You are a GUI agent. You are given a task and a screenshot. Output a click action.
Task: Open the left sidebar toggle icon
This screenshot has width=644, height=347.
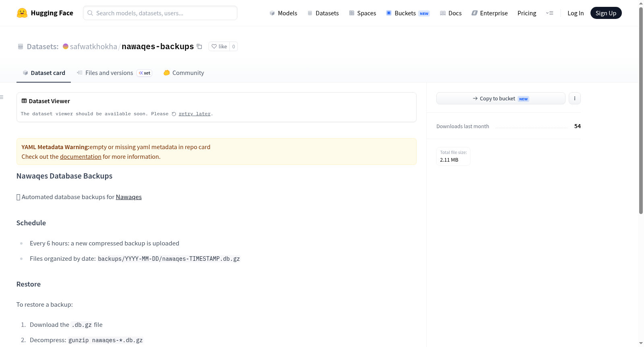[2, 97]
